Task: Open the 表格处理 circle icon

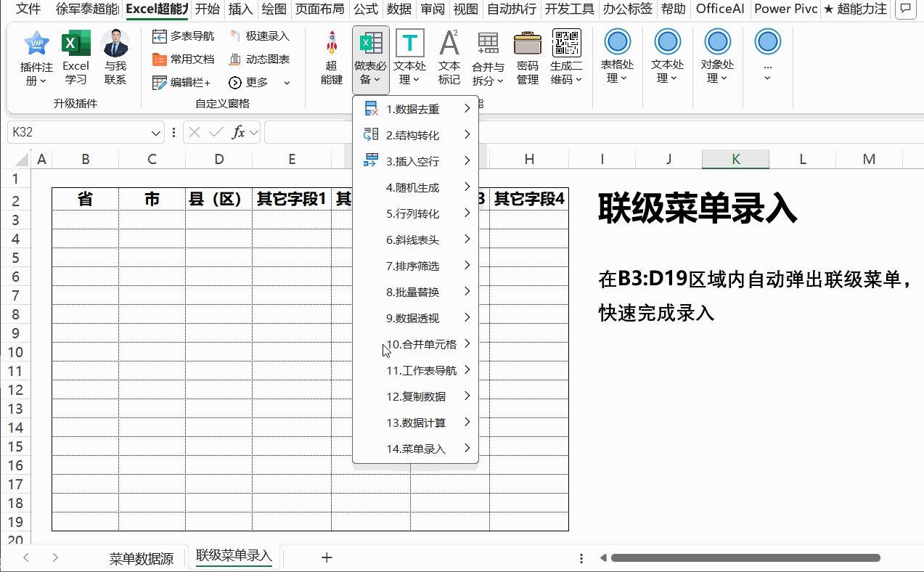Action: pos(618,42)
